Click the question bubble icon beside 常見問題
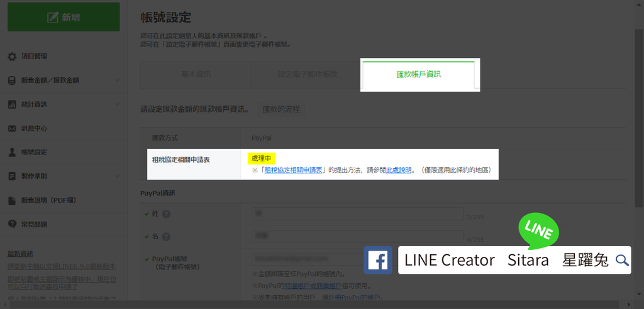Screen dimensions: 644x309 (x=13, y=224)
